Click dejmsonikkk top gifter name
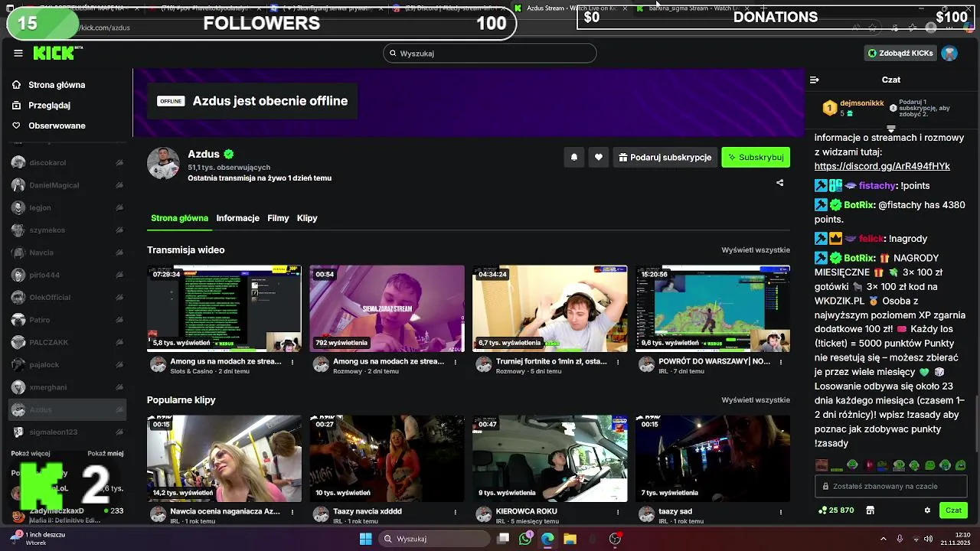 pos(862,103)
